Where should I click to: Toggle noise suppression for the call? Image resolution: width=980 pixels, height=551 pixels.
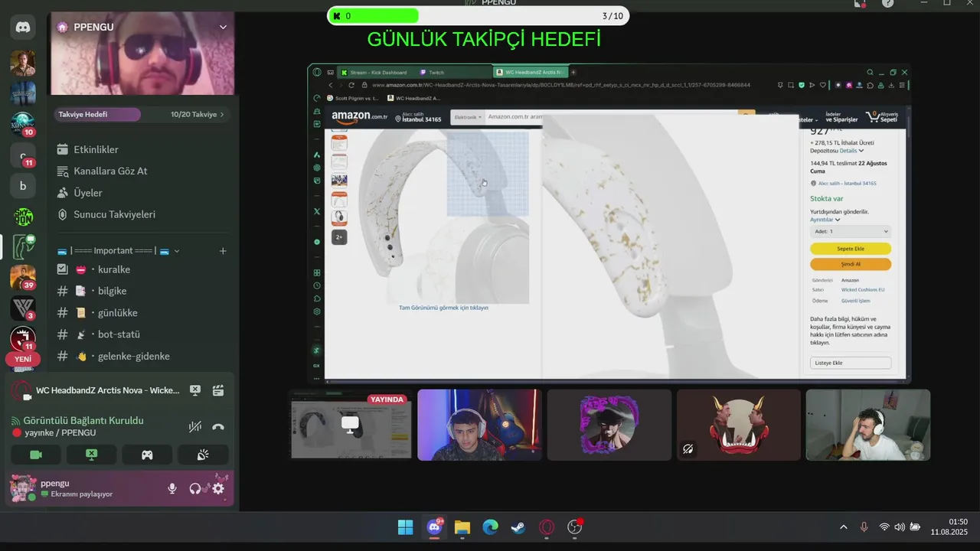point(195,426)
